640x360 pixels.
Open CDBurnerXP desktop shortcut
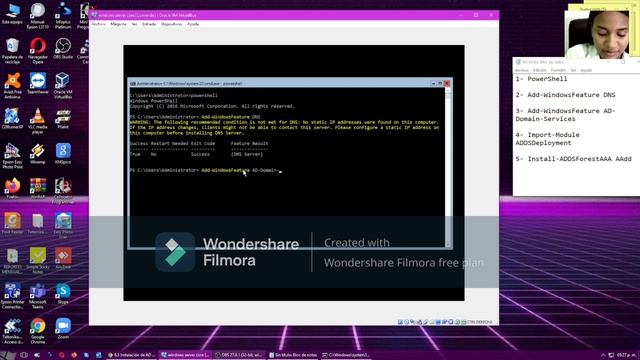point(12,119)
